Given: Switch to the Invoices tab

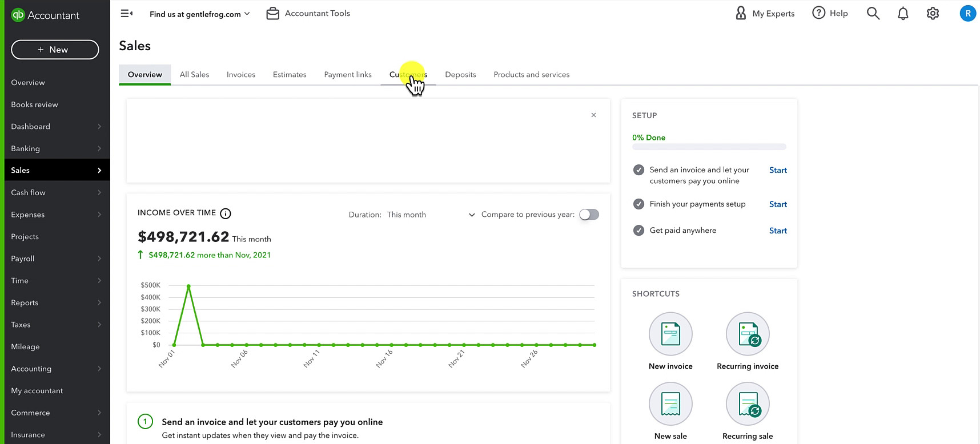Looking at the screenshot, I should coord(241,75).
